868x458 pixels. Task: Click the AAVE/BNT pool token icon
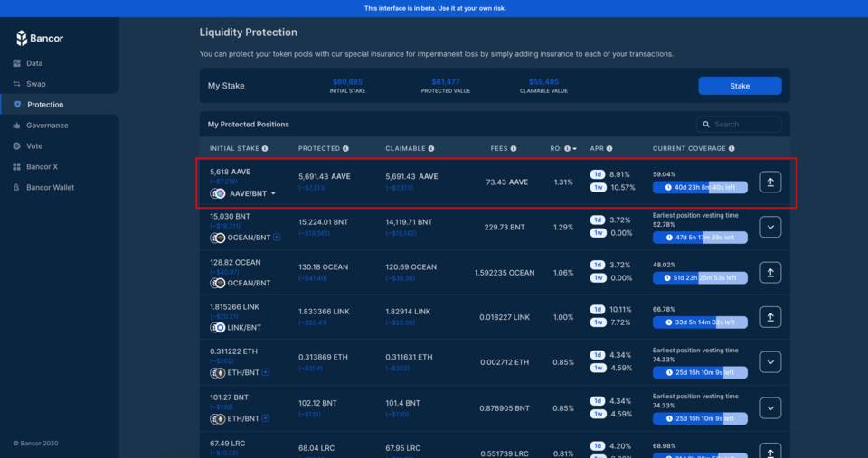tap(218, 193)
